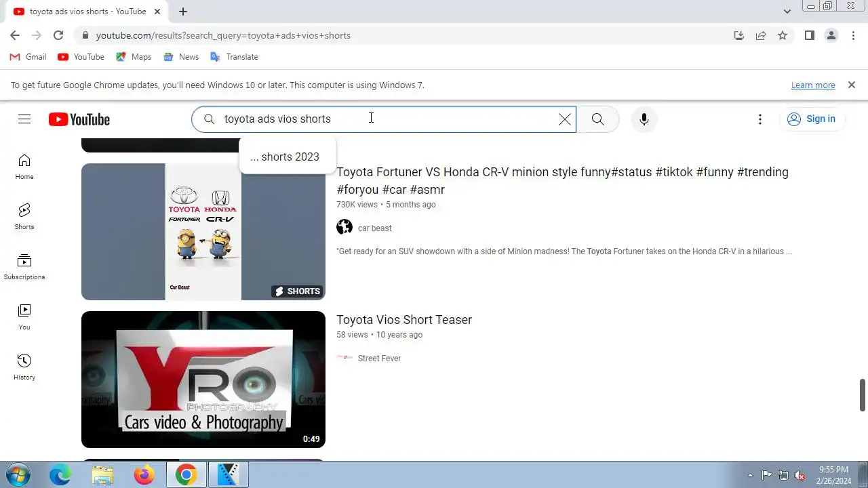Screen dimensions: 868x488
Task: Click volume icon in system tray
Action: click(x=800, y=475)
